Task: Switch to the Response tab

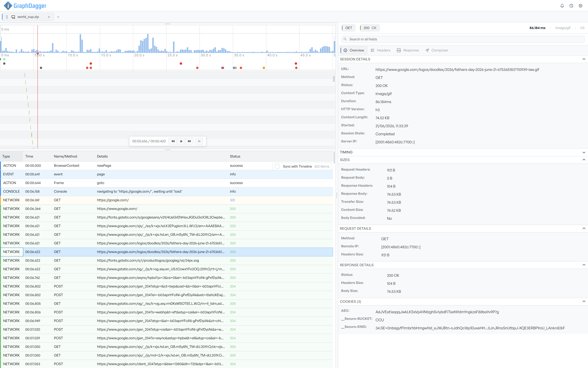Action: [x=408, y=50]
